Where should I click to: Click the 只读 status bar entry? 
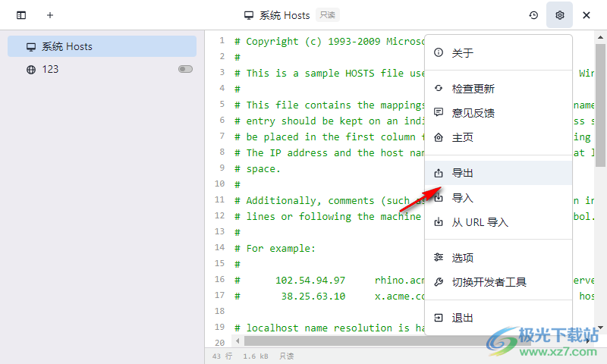point(287,356)
